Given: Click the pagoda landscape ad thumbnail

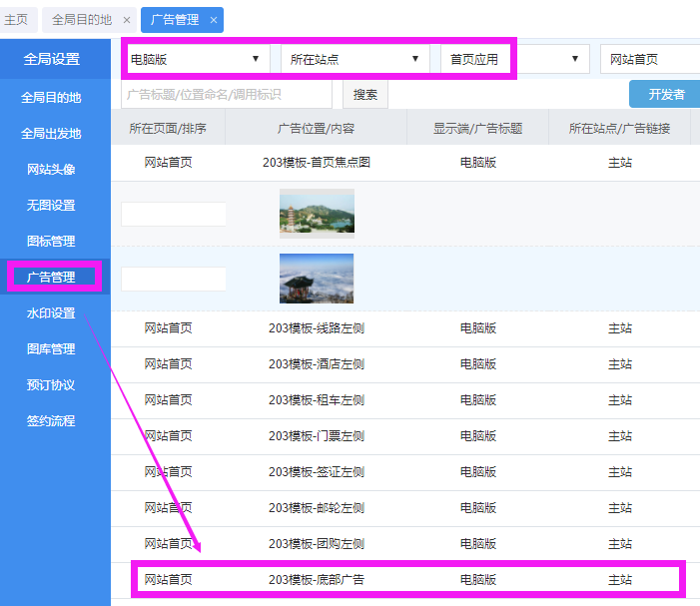Looking at the screenshot, I should (317, 213).
